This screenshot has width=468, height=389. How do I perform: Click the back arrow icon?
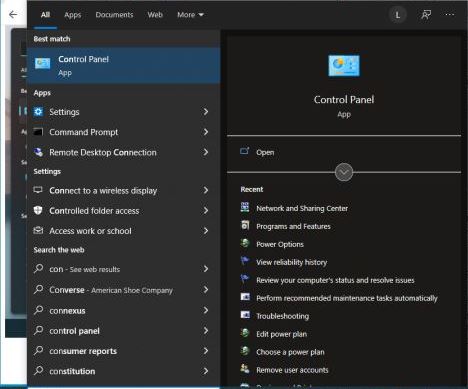tap(13, 14)
